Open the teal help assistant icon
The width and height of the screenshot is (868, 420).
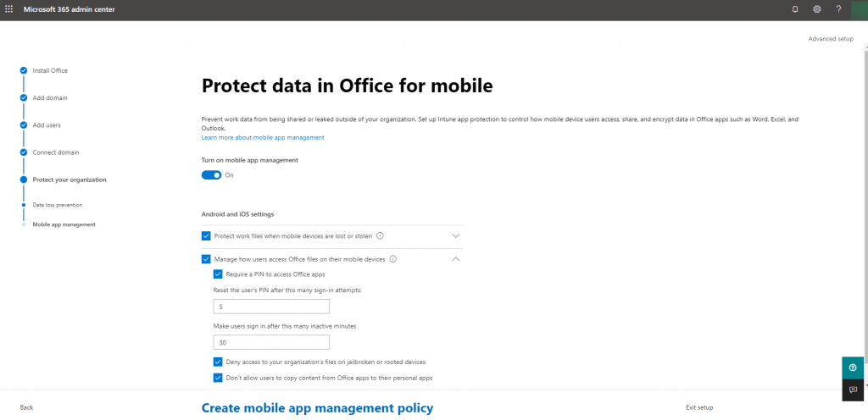click(853, 368)
